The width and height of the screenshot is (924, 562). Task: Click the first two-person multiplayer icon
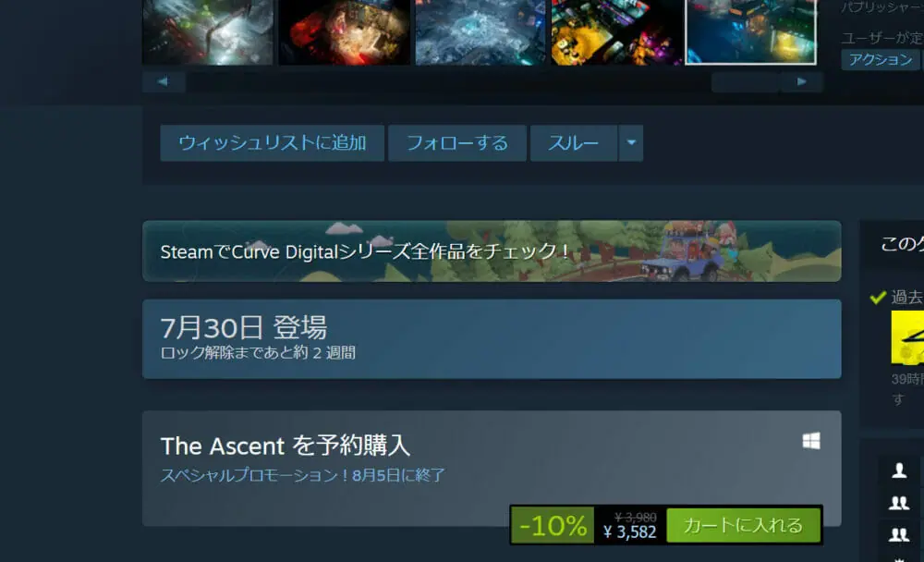click(899, 503)
